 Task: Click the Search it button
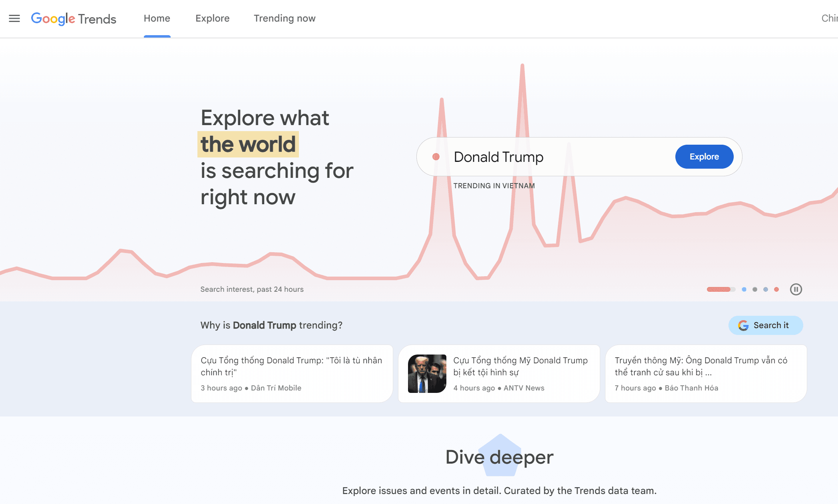[766, 325]
